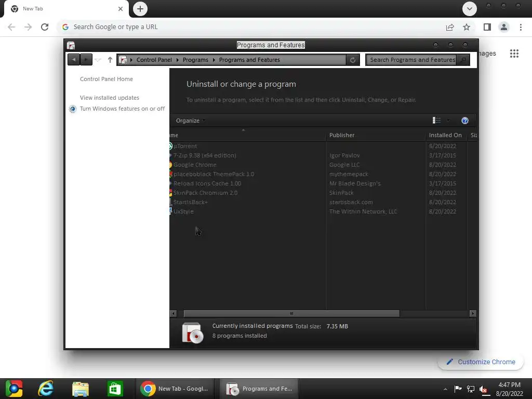Click the network tray icon

(x=471, y=389)
